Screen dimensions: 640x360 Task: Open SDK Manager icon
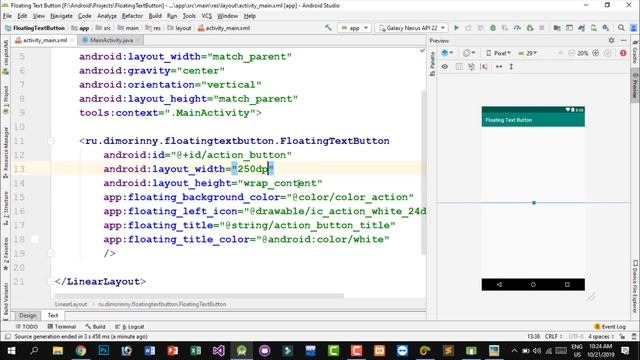pyautogui.click(x=606, y=28)
